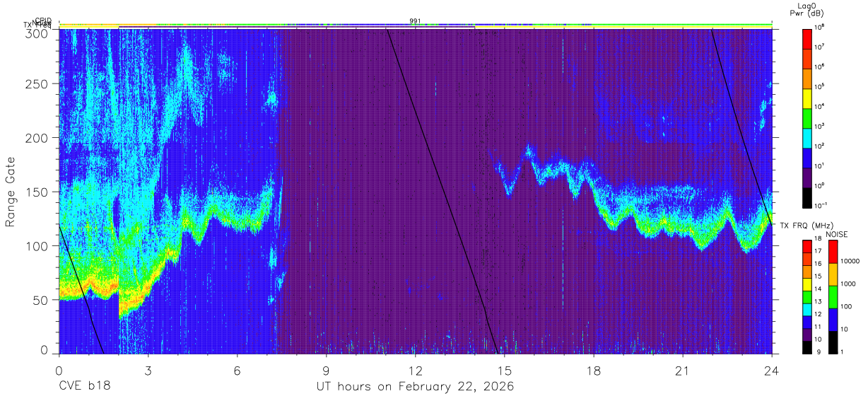The image size is (868, 401).
Task: Click the 'UT hours on February 22, 2026' label
Action: [415, 387]
